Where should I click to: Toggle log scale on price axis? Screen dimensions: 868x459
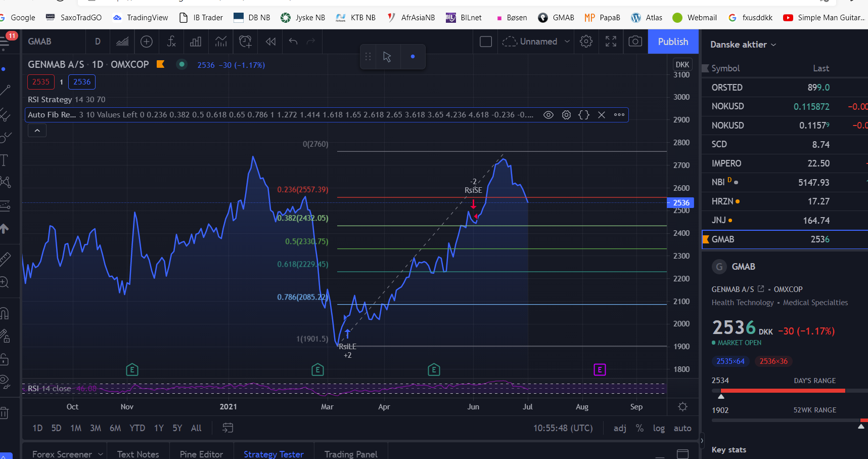659,428
